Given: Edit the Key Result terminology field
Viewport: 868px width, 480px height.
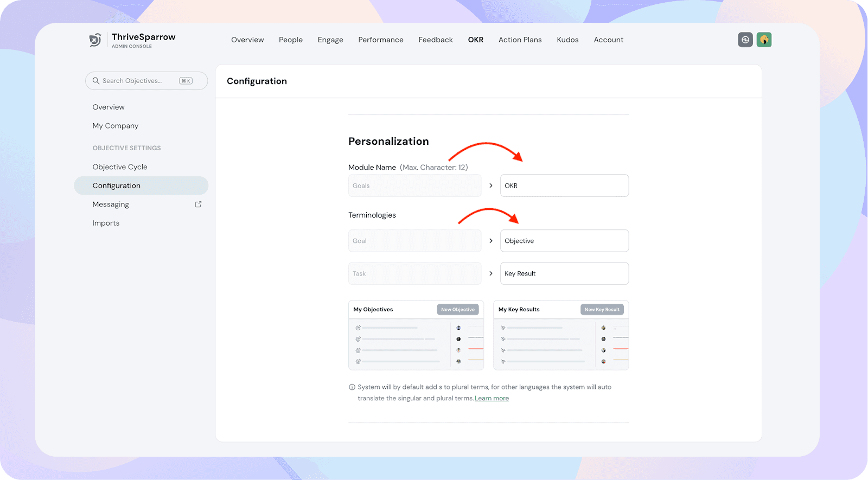Looking at the screenshot, I should click(564, 273).
